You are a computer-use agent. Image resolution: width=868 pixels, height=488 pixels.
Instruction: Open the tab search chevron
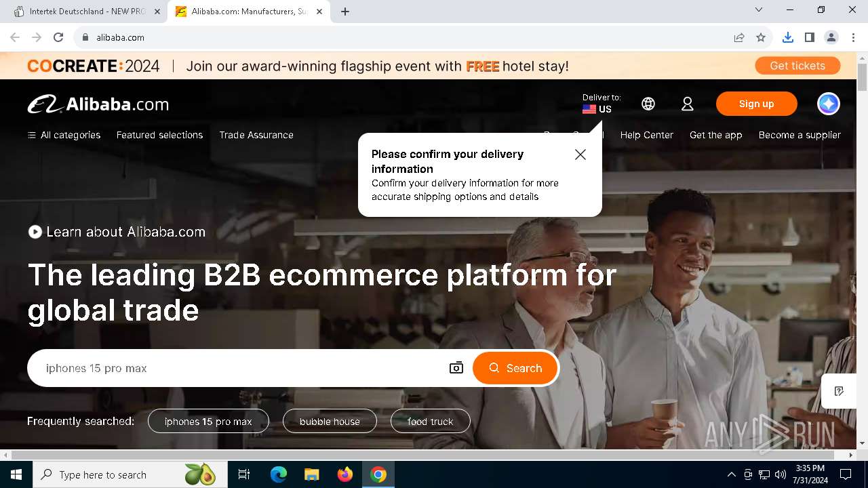[x=759, y=9]
